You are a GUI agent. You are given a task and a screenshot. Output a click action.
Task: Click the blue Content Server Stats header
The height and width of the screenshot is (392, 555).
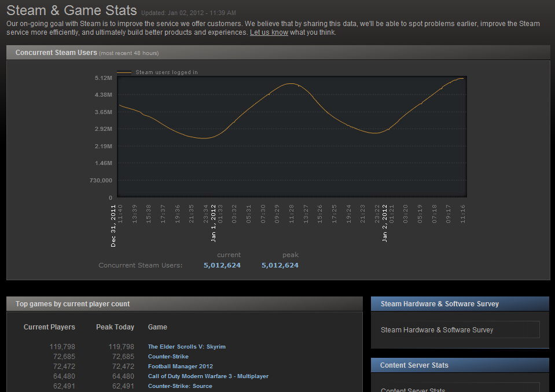(460, 365)
